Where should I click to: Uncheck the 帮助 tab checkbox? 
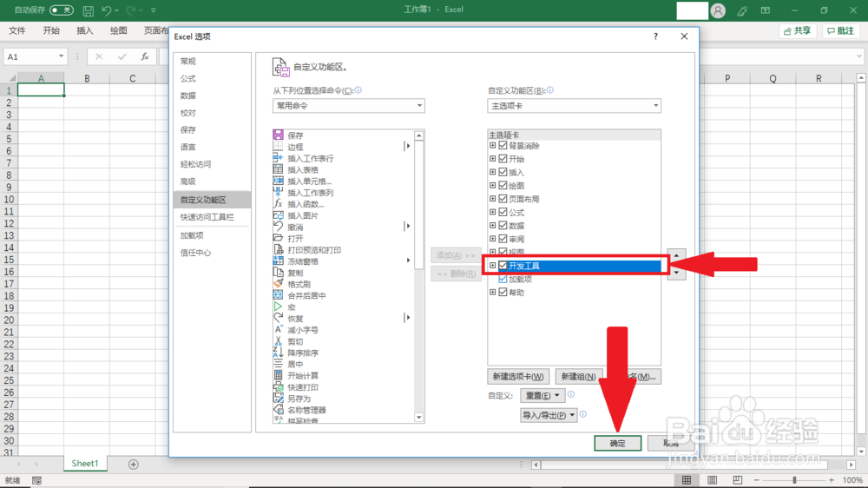[503, 292]
